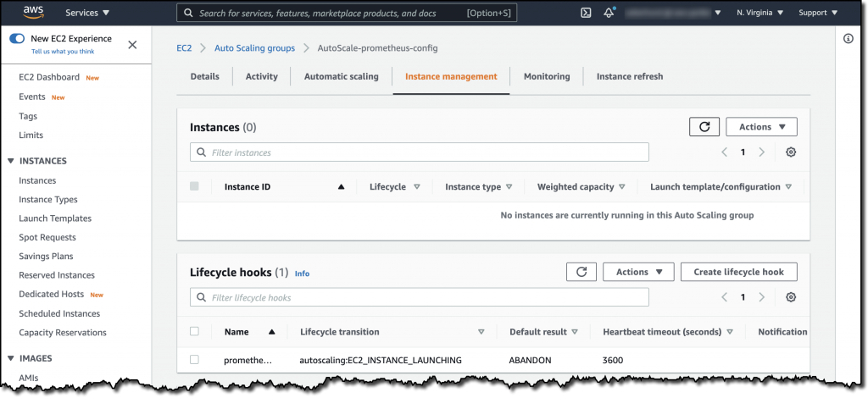The width and height of the screenshot is (868, 398).
Task: Tick the select-all Instances checkbox
Action: (x=194, y=186)
